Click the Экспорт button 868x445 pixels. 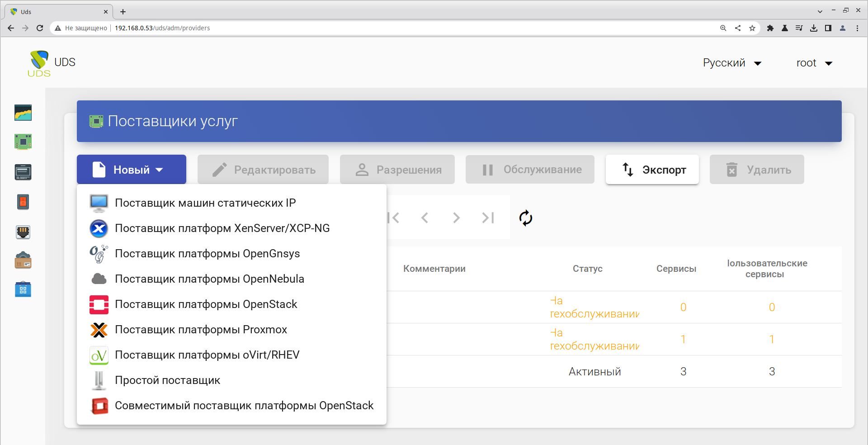(652, 170)
